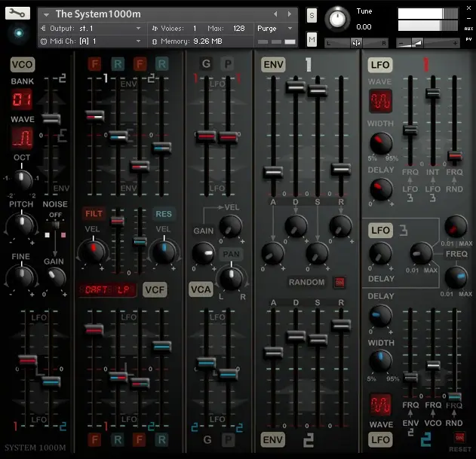Screen dimensions: 476x459
Task: Click the LFO 1 WAVE display
Action: click(380, 101)
